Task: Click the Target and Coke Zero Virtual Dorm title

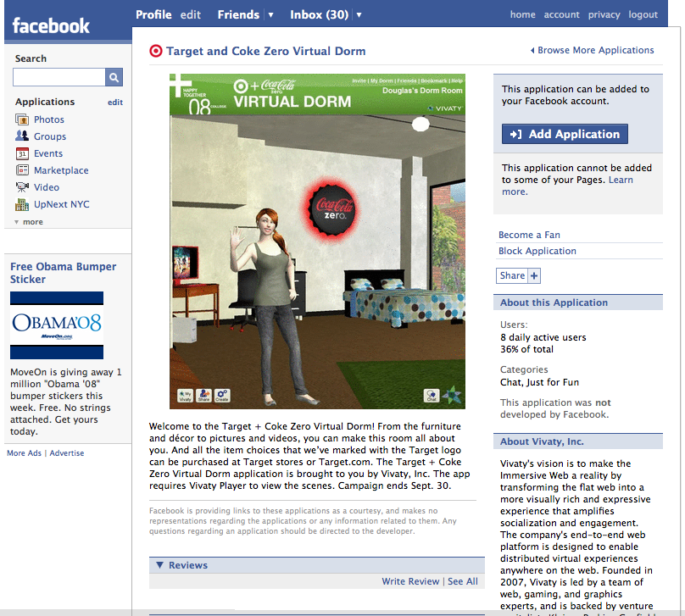Action: point(265,51)
